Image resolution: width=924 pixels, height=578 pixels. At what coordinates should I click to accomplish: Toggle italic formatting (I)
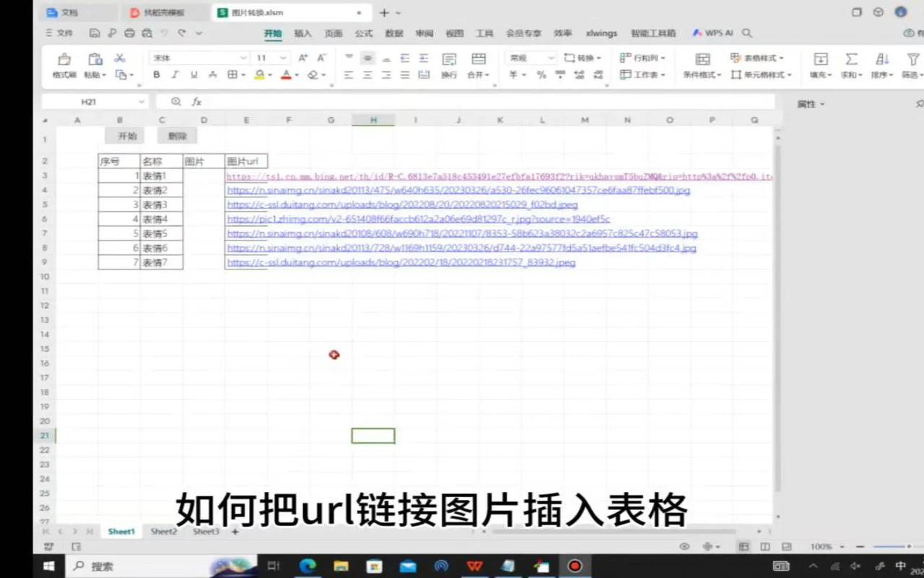(x=175, y=74)
